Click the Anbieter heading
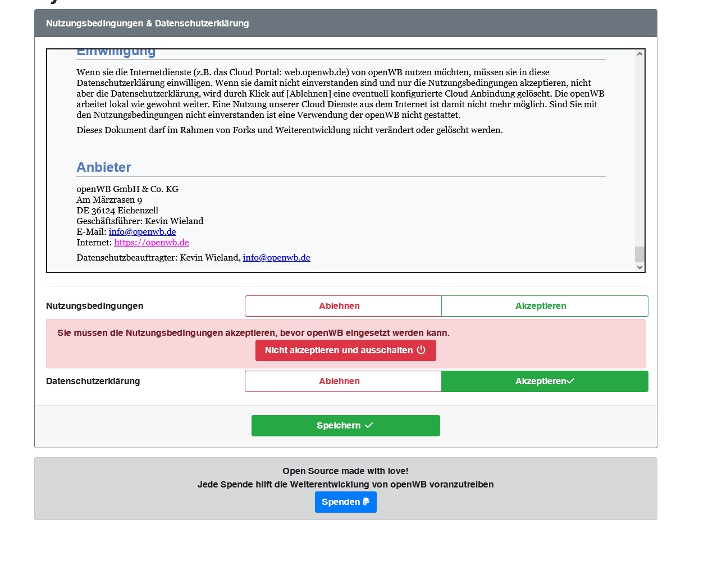 [104, 167]
